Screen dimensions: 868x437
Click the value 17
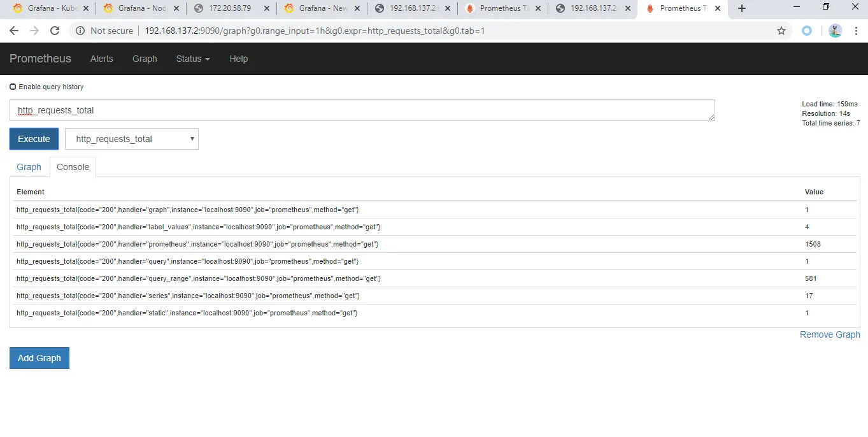click(809, 296)
